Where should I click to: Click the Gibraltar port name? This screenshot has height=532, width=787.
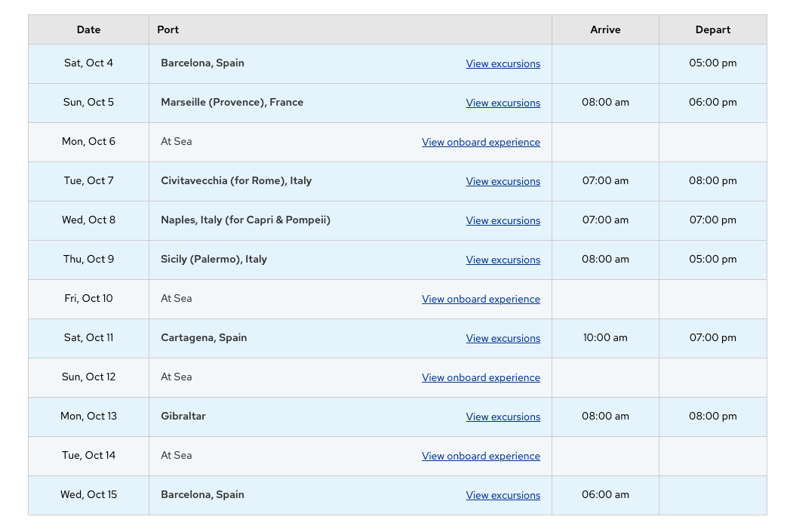(x=183, y=416)
